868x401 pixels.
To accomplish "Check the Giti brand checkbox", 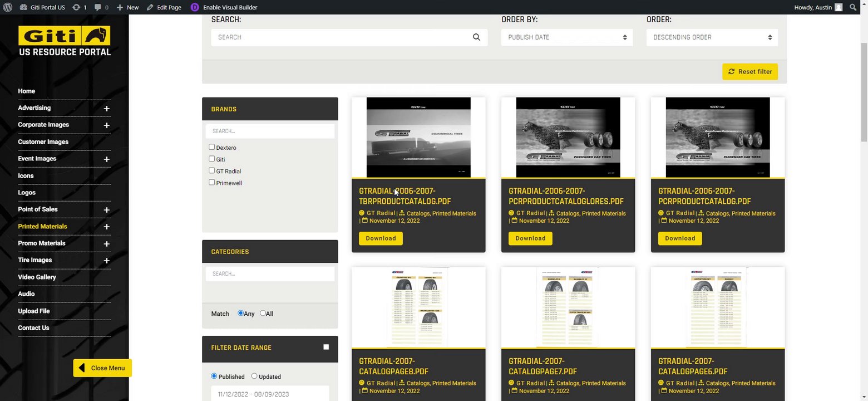I will [211, 159].
